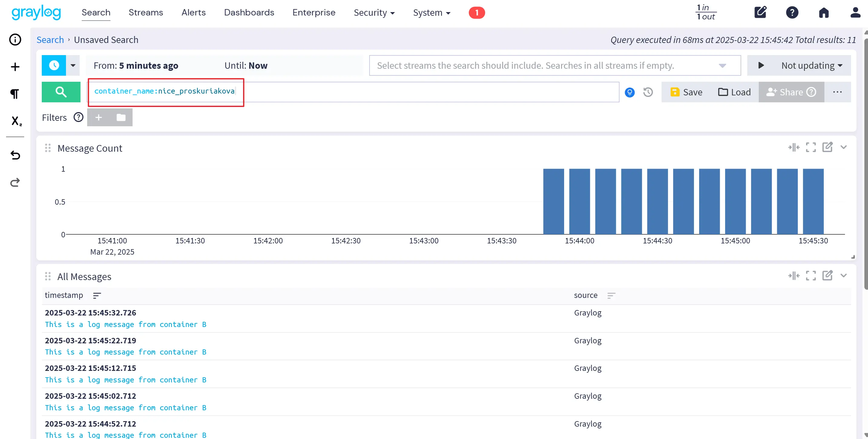Add a new filter with plus button
868x439 pixels.
pos(98,117)
